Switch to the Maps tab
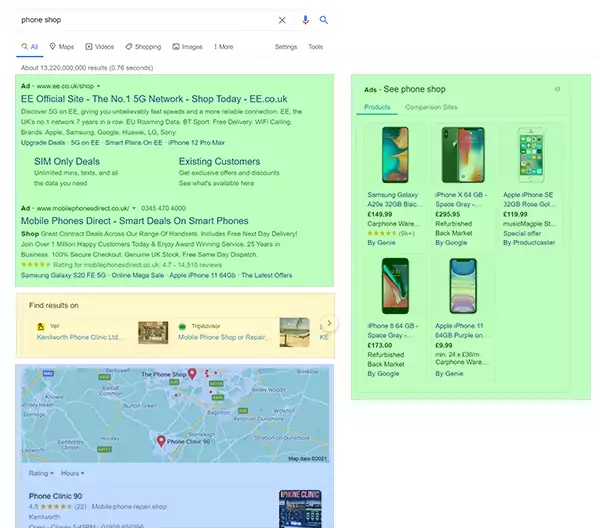600x528 pixels. point(62,47)
